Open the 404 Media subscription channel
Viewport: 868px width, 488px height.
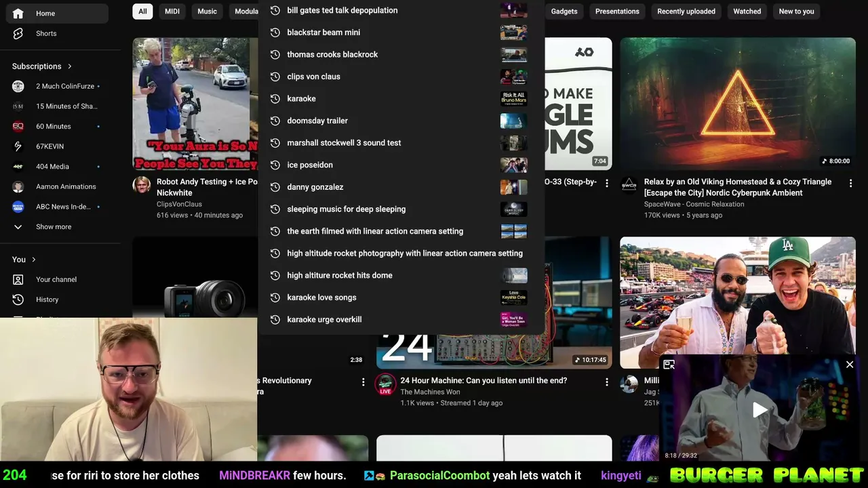[57, 167]
